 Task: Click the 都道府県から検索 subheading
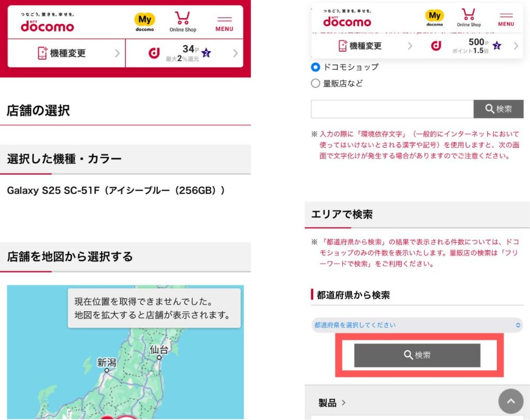[353, 295]
